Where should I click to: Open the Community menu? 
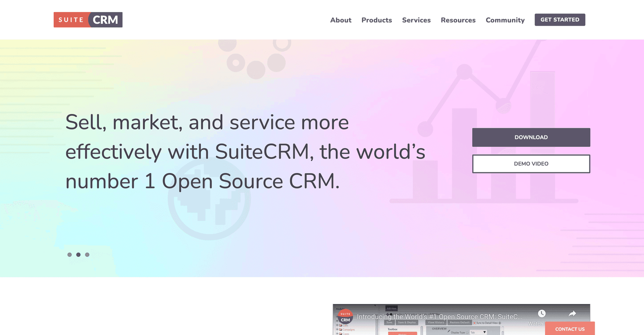[505, 20]
